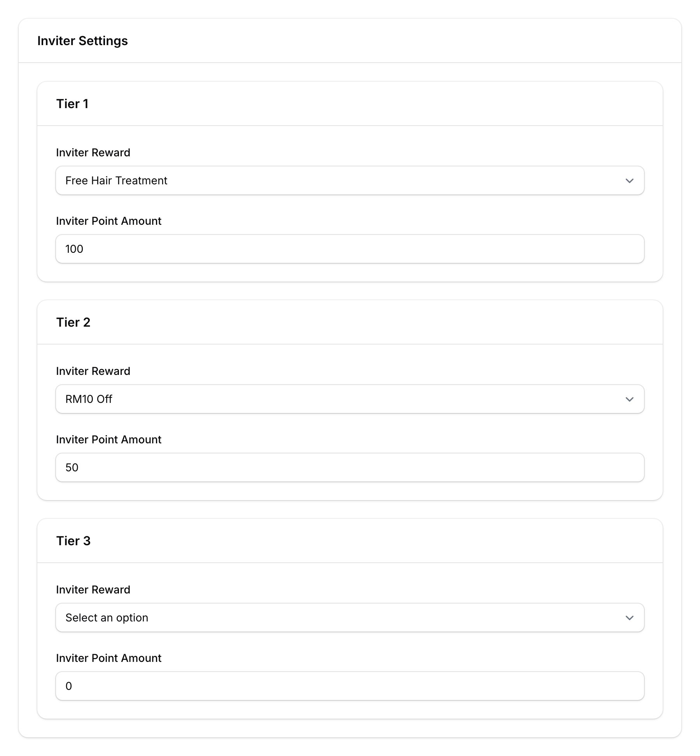Open the Tier 3 Inviter Reward dropdown
Image resolution: width=700 pixels, height=756 pixels.
pos(349,618)
